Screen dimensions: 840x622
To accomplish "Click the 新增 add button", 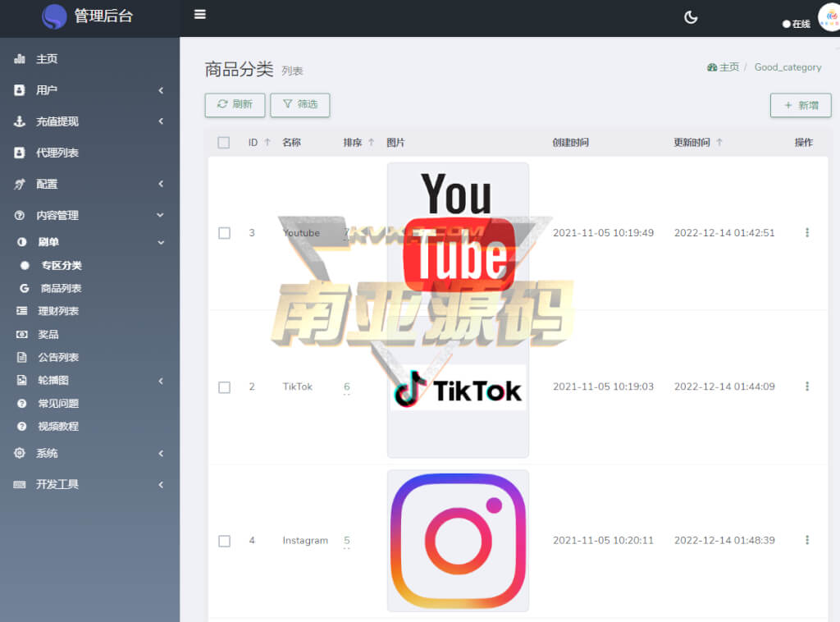I will (801, 105).
